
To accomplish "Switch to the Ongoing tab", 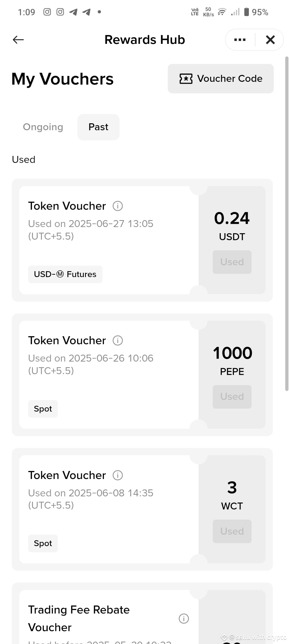I will pos(43,127).
